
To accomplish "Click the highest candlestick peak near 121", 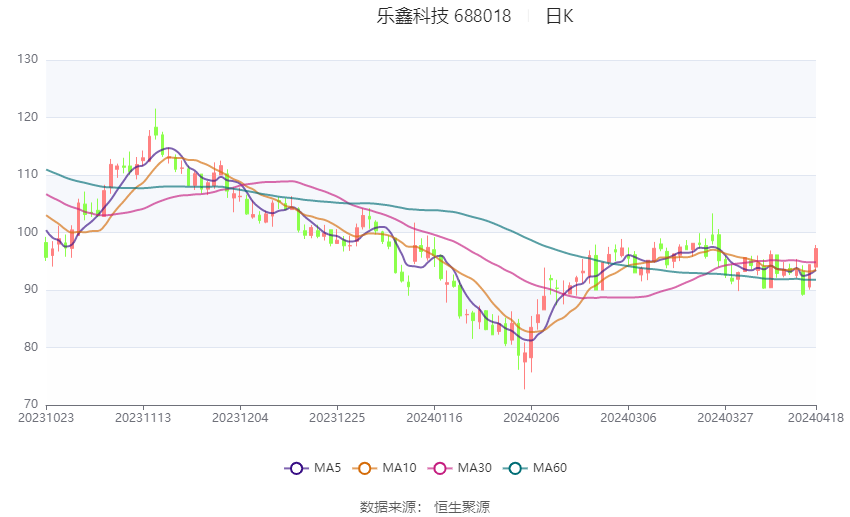I will coord(156,124).
